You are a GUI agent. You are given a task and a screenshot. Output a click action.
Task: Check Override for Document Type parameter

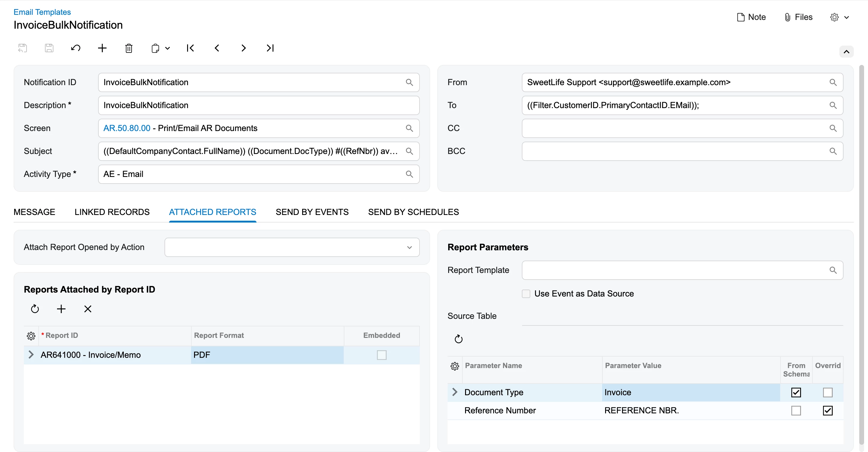pyautogui.click(x=828, y=392)
